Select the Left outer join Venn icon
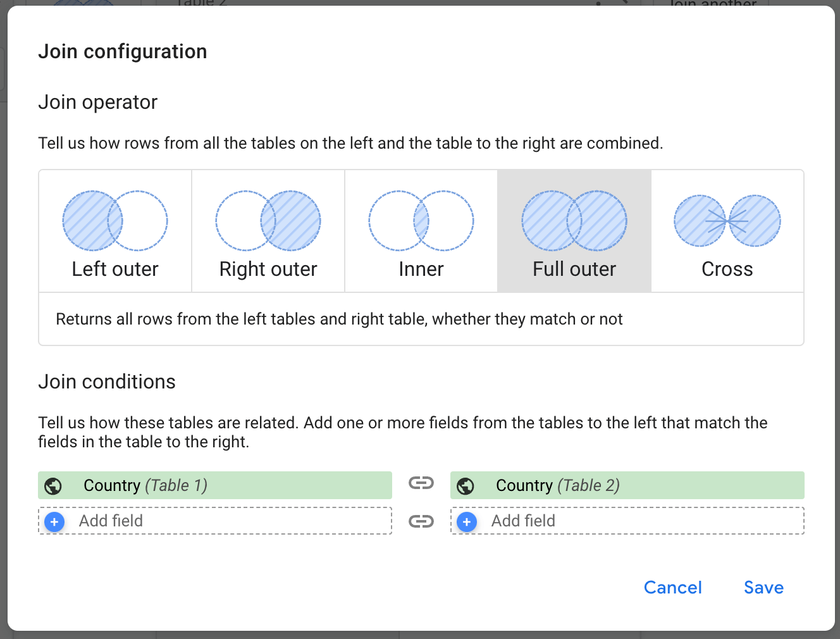Screen dimensions: 840x639 (115, 221)
